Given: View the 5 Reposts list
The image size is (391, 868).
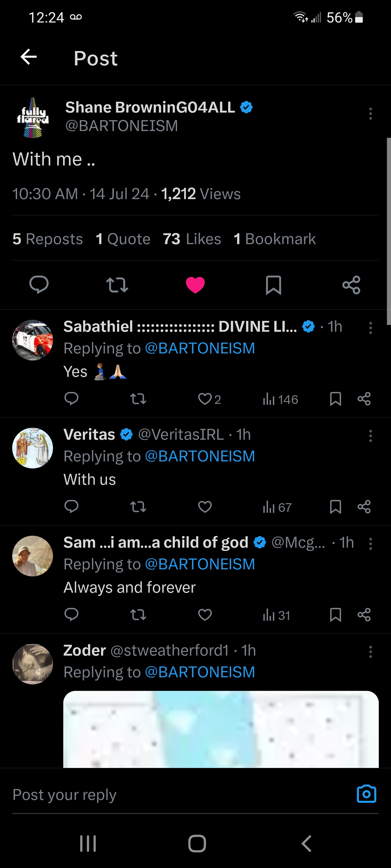Looking at the screenshot, I should (x=48, y=239).
